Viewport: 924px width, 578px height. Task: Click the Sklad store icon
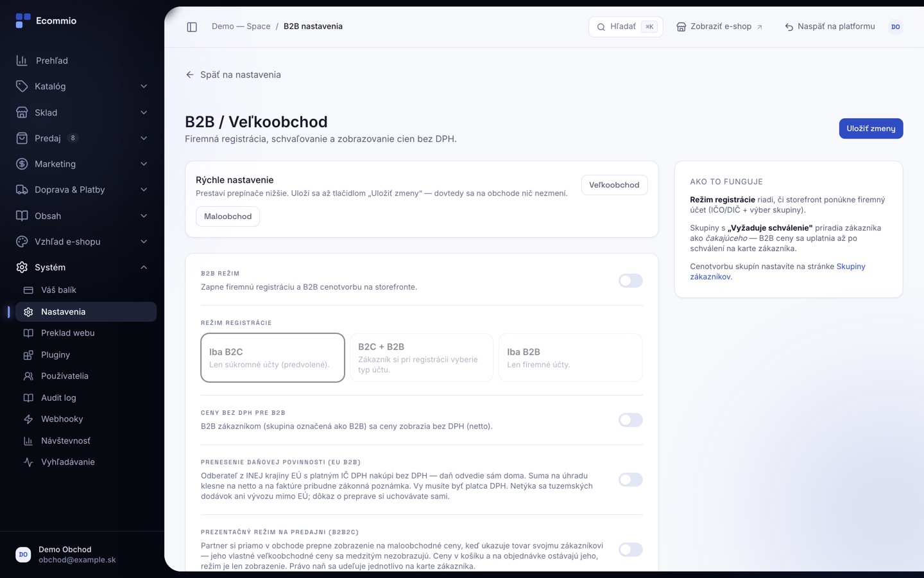(22, 112)
